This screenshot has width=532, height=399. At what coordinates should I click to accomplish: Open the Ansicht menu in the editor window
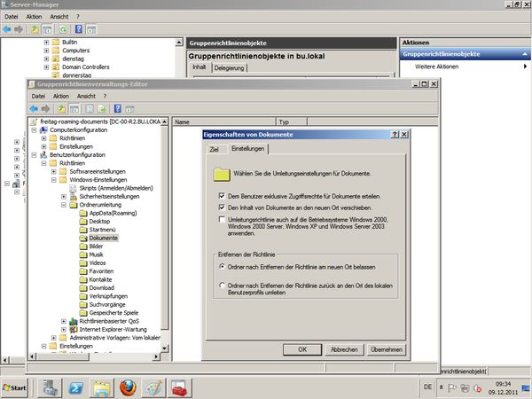click(x=86, y=96)
